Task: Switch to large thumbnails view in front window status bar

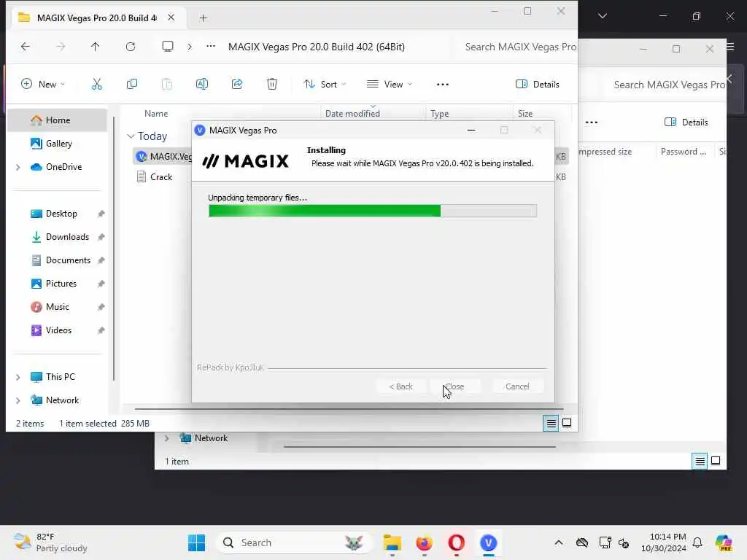Action: 567,423
